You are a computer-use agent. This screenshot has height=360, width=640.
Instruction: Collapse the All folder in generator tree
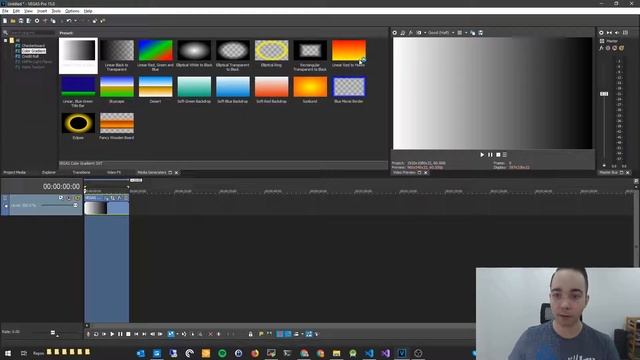click(x=5, y=40)
